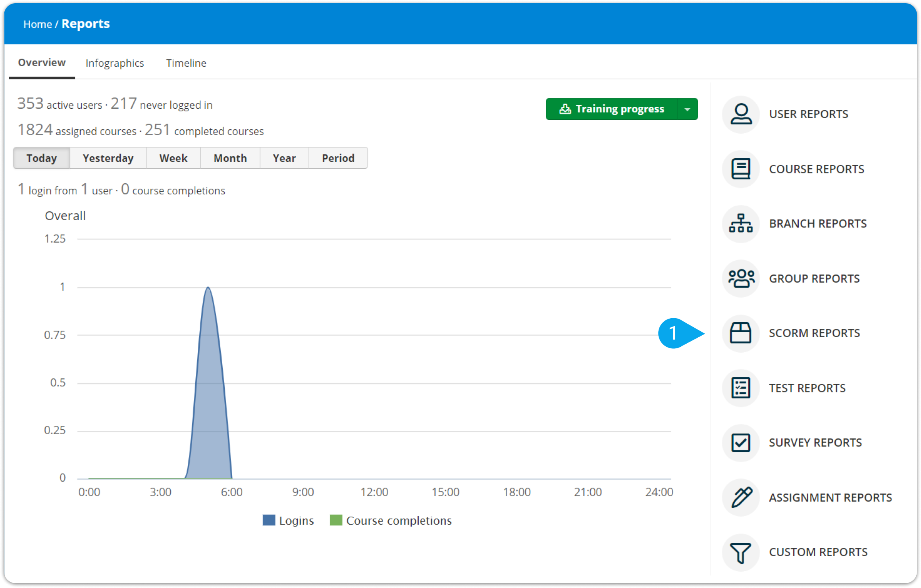This screenshot has width=921, height=588.
Task: Toggle the blue Logins legend swatch
Action: point(269,520)
